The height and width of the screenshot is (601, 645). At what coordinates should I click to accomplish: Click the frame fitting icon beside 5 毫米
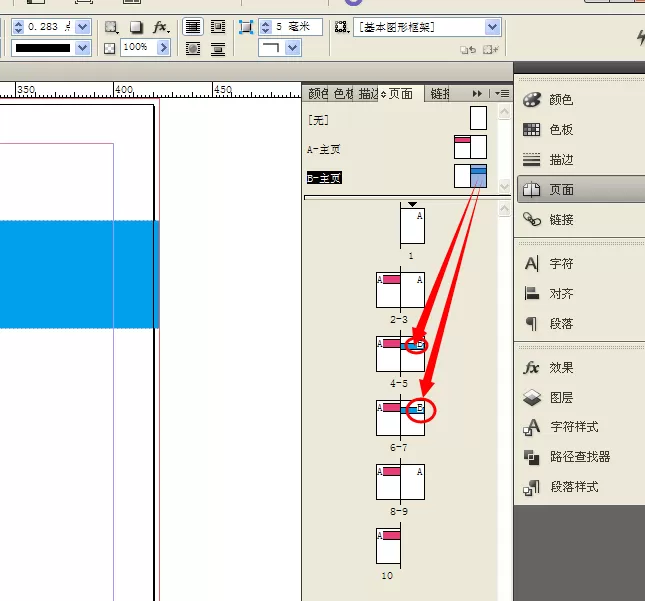[x=246, y=27]
